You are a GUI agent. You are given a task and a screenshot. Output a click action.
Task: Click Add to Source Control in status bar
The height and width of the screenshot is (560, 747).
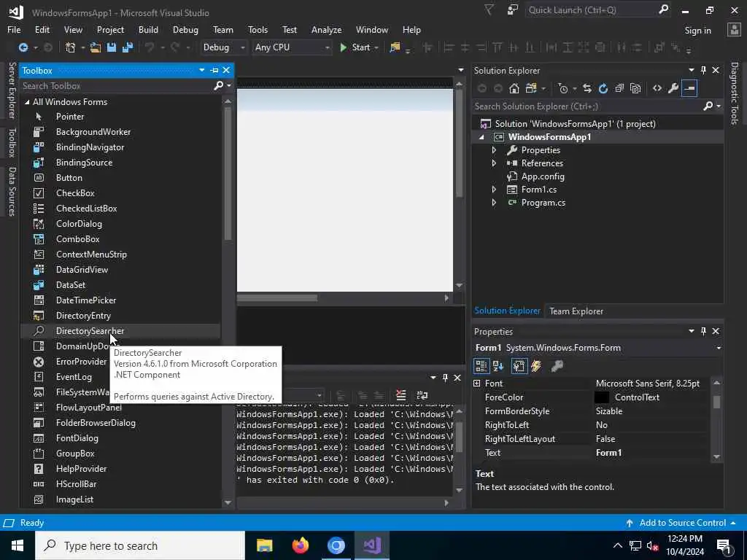point(682,523)
